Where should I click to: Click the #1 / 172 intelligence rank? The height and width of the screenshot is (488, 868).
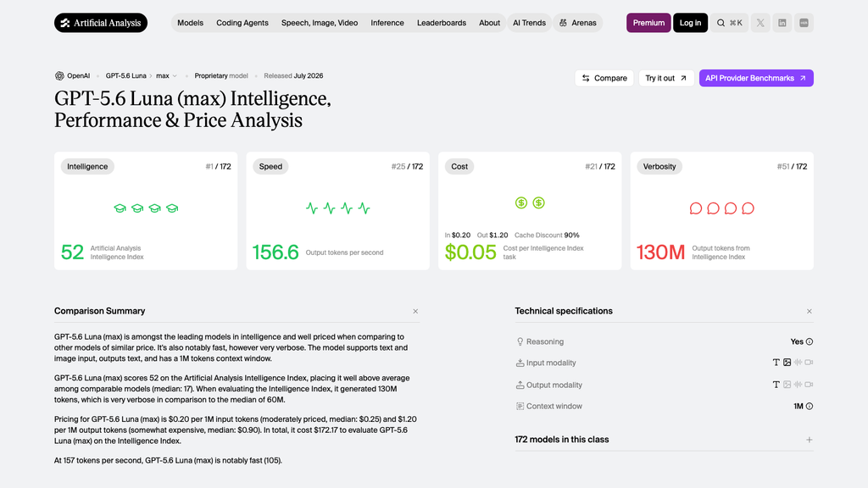coord(218,167)
